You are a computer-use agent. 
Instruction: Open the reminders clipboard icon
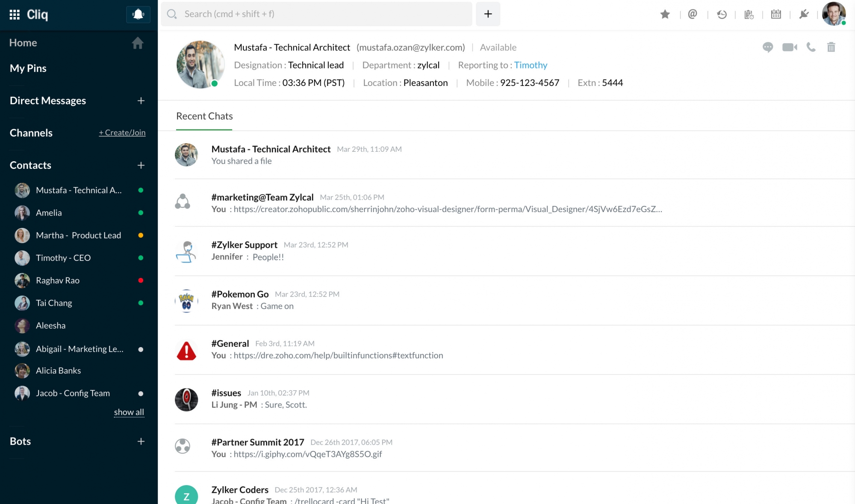coord(749,14)
